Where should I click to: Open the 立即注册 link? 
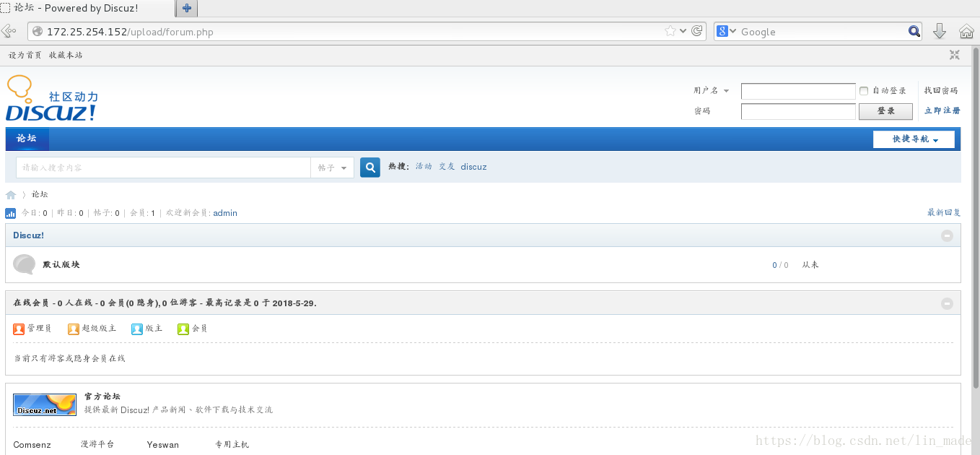[x=942, y=111]
